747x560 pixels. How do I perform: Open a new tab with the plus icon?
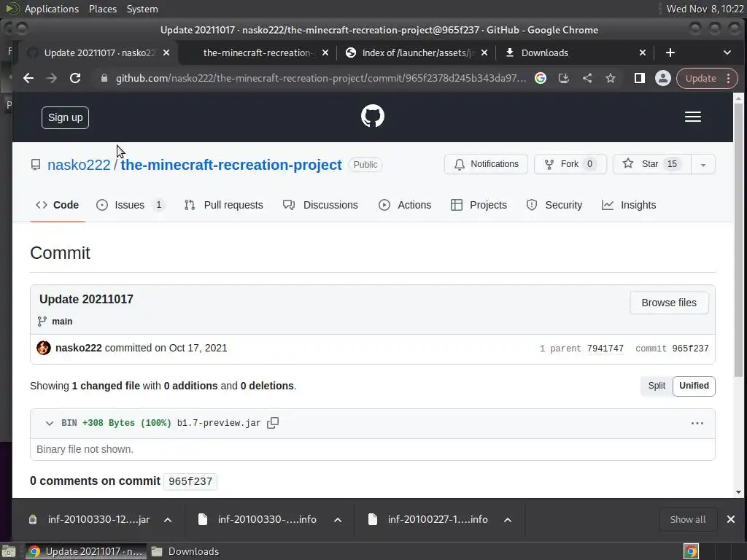[x=670, y=52]
